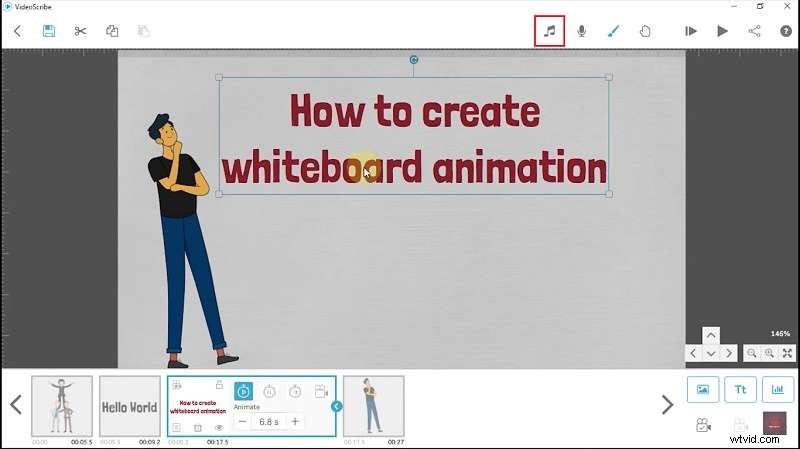Image resolution: width=800 pixels, height=449 pixels.
Task: Add new text with the Tt button
Action: 740,389
